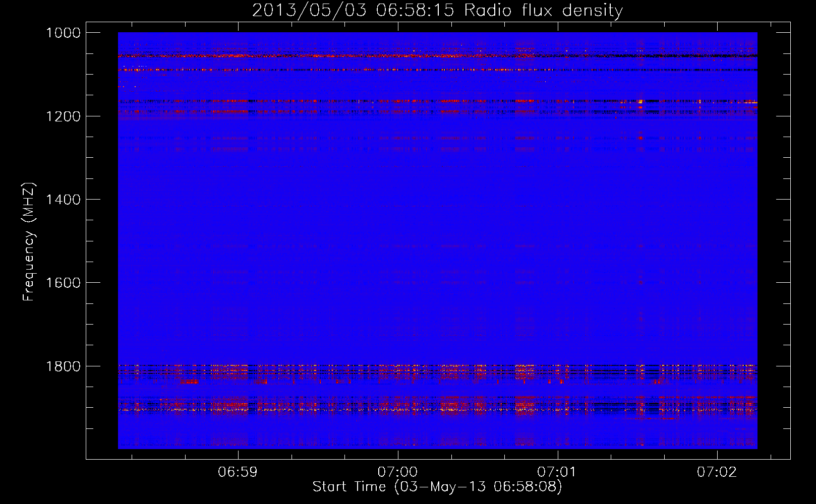The width and height of the screenshot is (816, 504).
Task: Click the 07:02 time tick label
Action: pyautogui.click(x=717, y=472)
